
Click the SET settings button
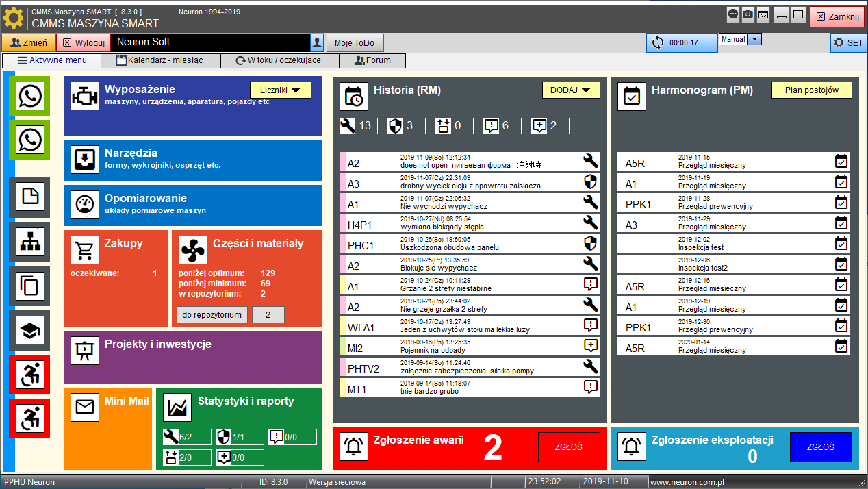pos(849,42)
